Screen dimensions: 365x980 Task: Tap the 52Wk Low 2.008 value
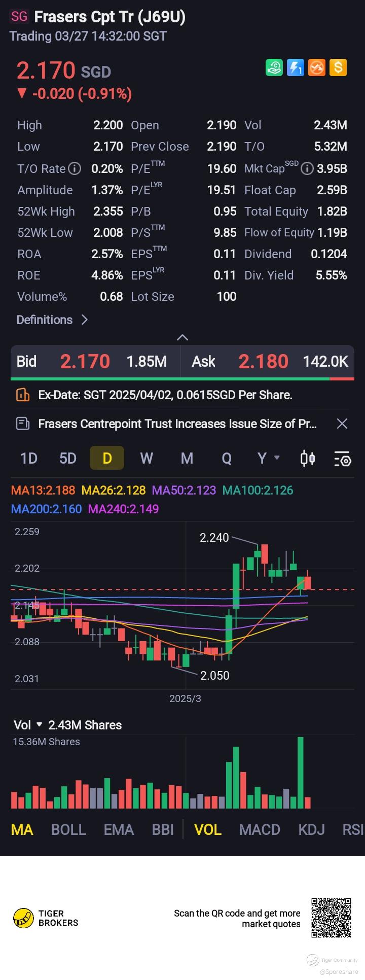tap(108, 232)
